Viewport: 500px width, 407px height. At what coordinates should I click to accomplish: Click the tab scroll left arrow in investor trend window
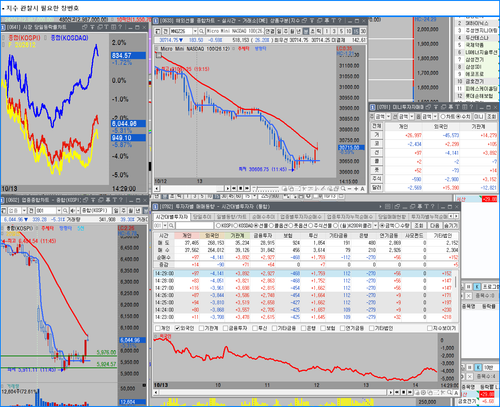tap(451, 217)
